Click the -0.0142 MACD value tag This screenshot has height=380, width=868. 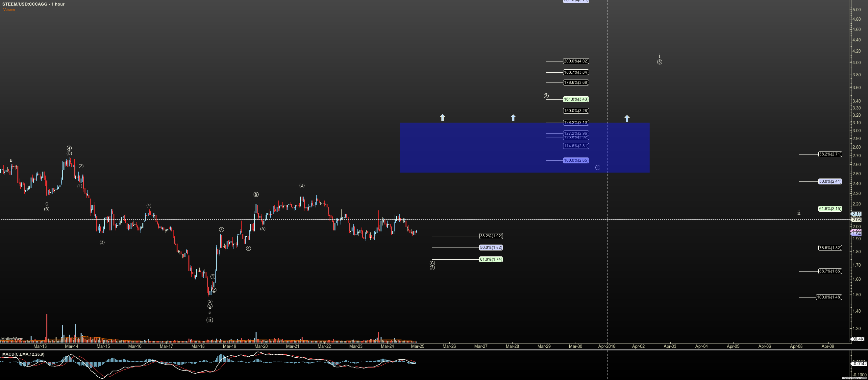click(x=859, y=364)
